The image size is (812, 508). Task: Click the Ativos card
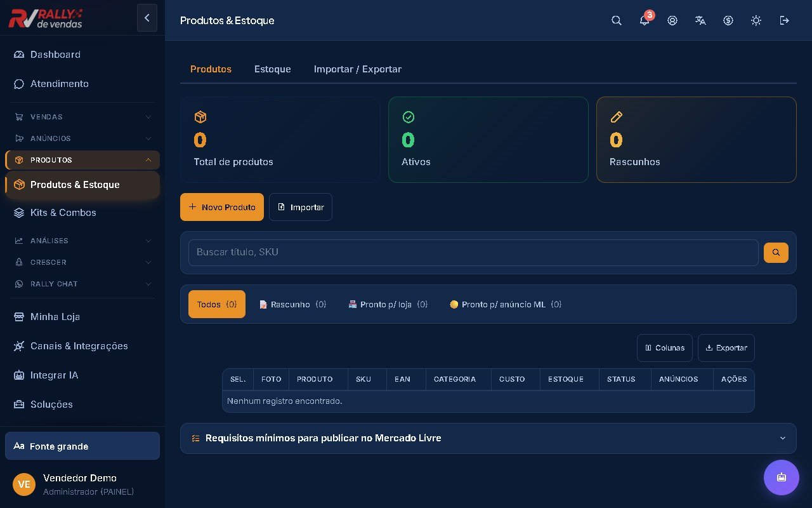click(x=488, y=140)
